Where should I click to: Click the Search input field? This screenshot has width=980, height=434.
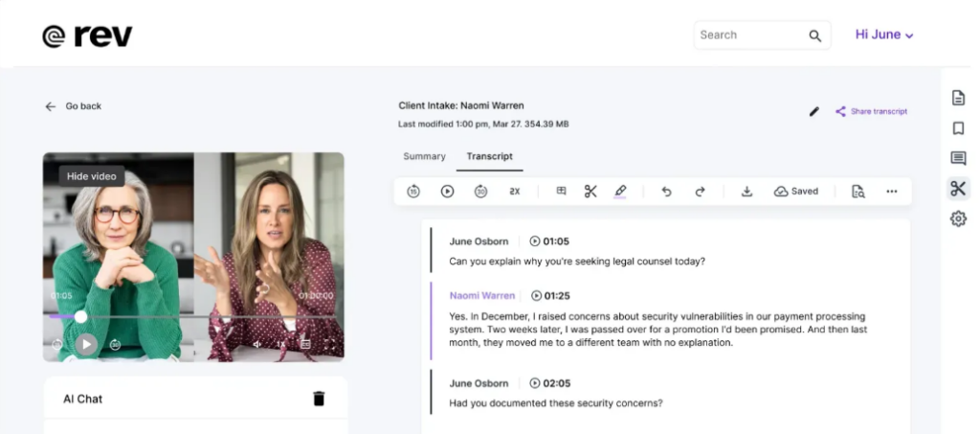762,35
